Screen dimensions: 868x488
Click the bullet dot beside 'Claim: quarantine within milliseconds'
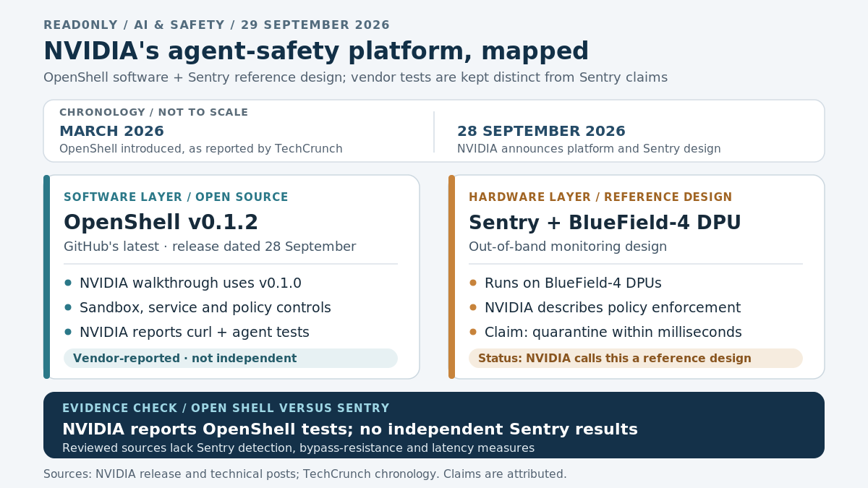473,332
